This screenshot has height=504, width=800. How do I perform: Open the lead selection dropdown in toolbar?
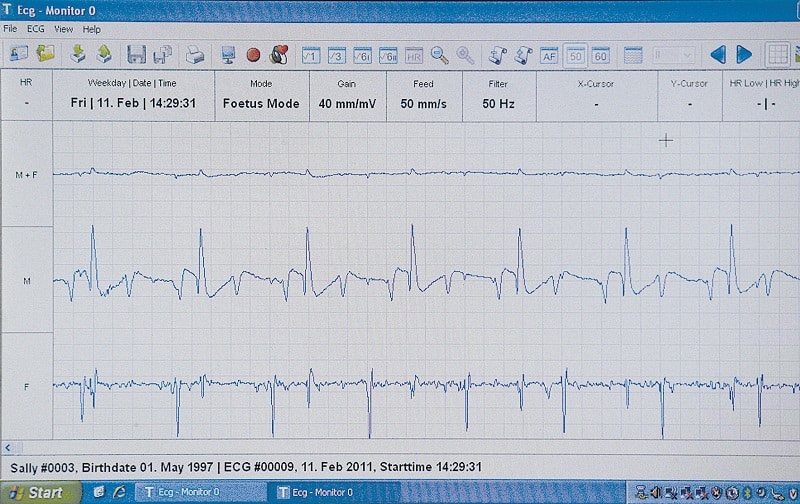tap(674, 55)
